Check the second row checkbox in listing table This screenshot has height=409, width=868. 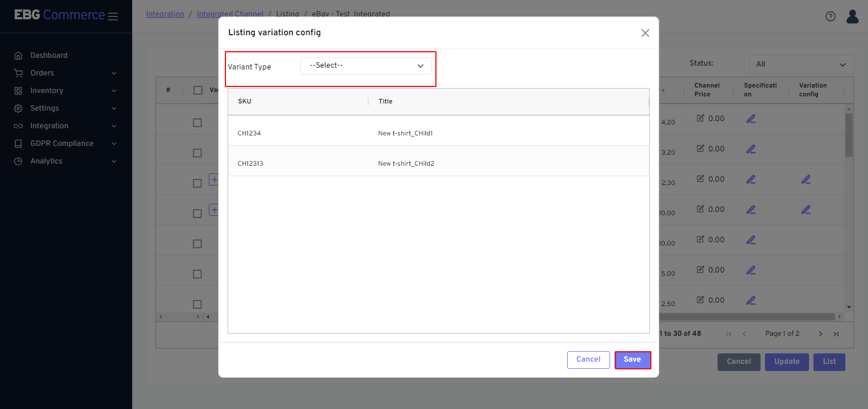point(197,153)
